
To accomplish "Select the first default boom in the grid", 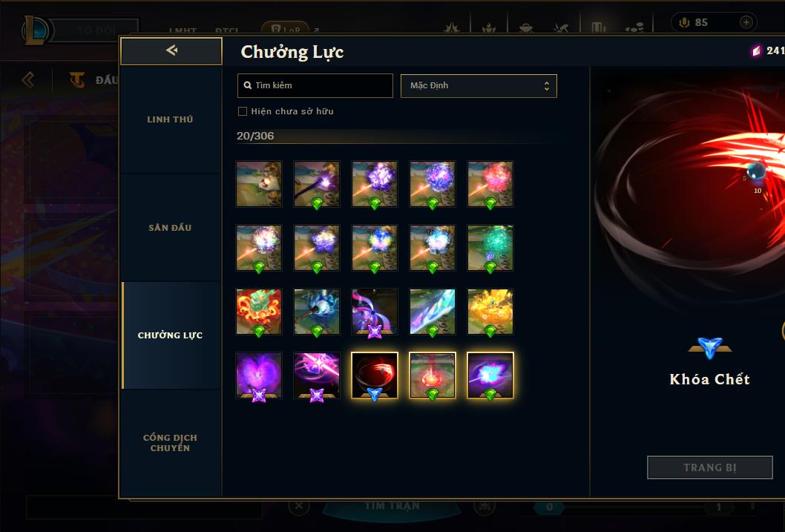I will coord(259,184).
